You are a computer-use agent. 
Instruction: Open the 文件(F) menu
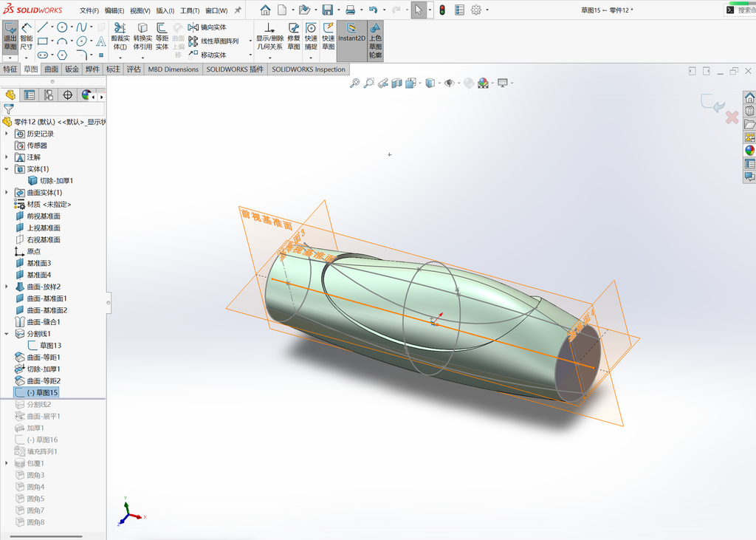pyautogui.click(x=89, y=10)
